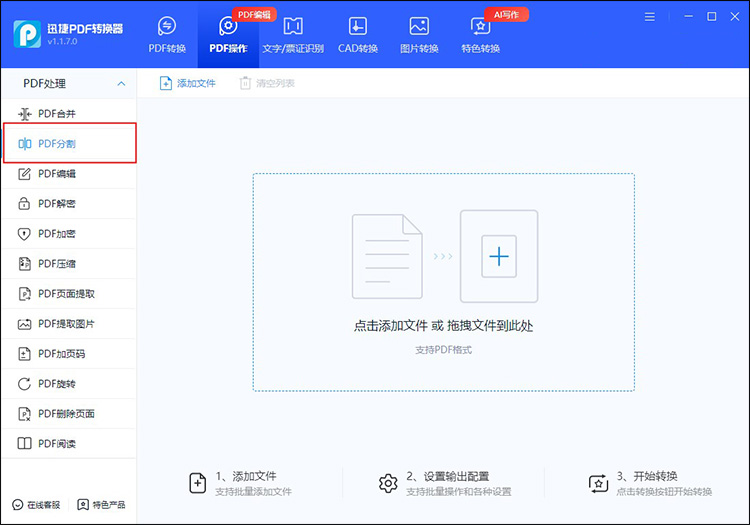Click the PDF旋转 rotate icon
This screenshot has height=525, width=750.
[x=24, y=384]
